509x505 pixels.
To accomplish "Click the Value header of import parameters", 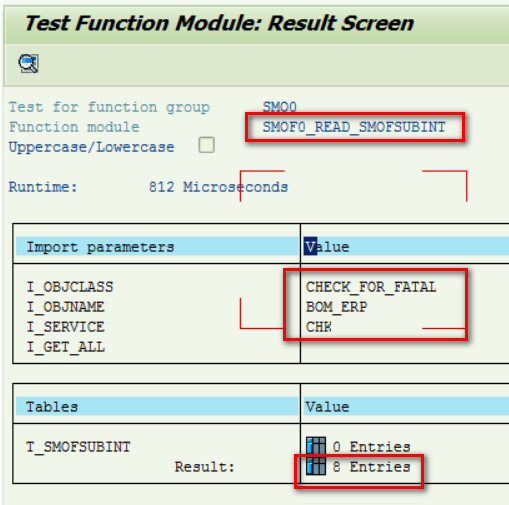I will (327, 247).
